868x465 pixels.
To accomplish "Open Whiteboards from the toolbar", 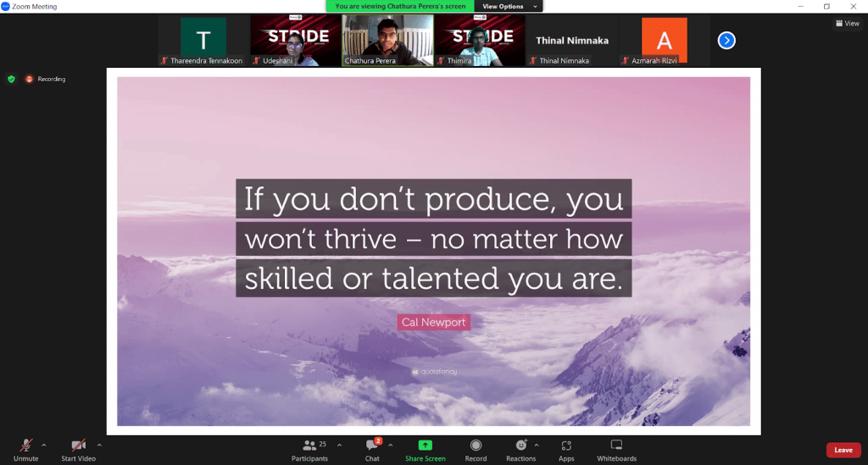I will tap(616, 446).
